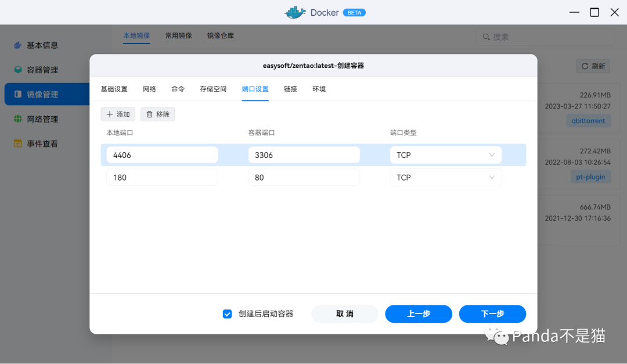627x364 pixels.
Task: Select 镜像管理 in the sidebar
Action: pyautogui.click(x=47, y=95)
